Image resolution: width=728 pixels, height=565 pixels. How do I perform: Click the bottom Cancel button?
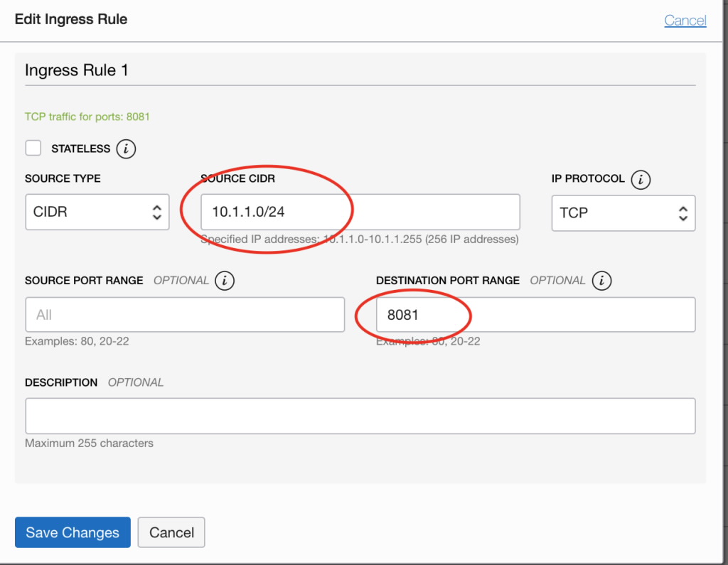click(x=171, y=532)
